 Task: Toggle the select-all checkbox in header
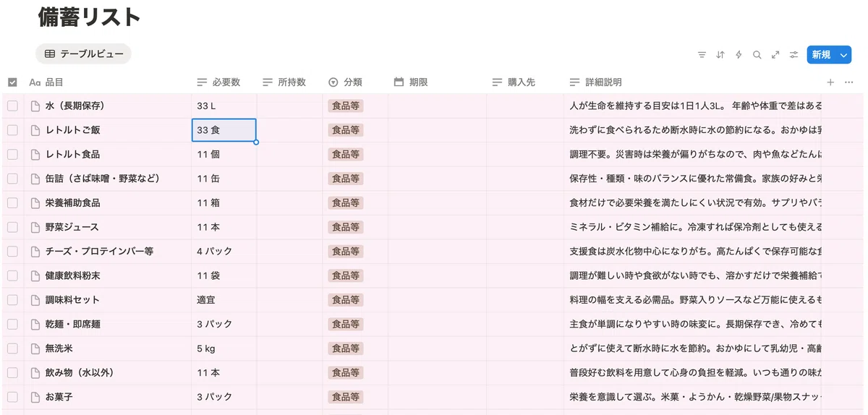click(x=12, y=82)
